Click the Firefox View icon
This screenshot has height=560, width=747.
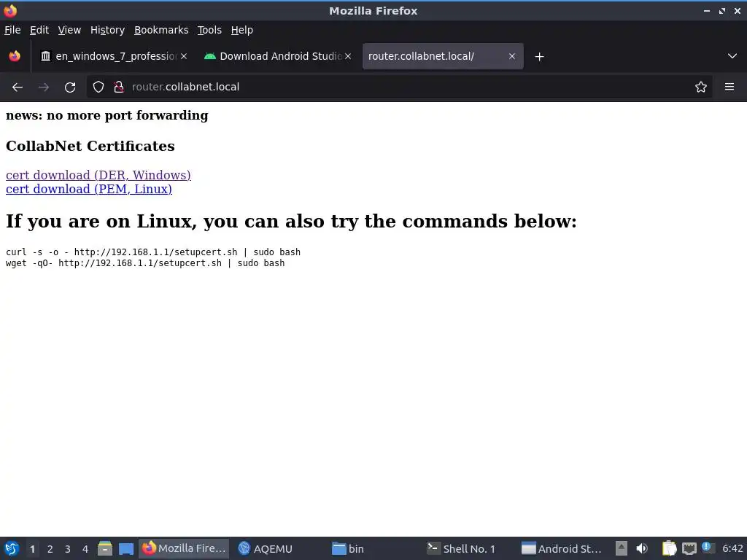(15, 56)
